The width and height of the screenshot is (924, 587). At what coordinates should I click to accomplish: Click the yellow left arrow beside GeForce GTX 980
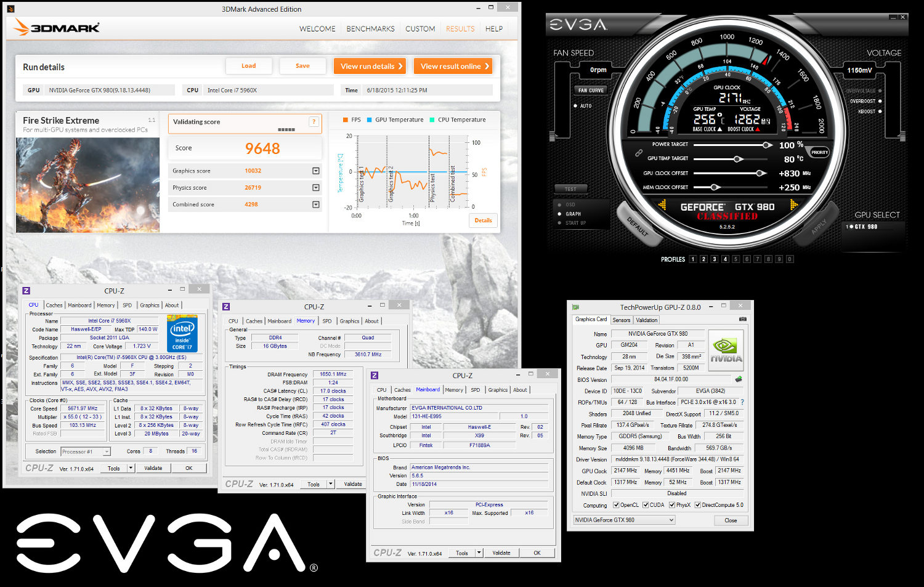[662, 205]
